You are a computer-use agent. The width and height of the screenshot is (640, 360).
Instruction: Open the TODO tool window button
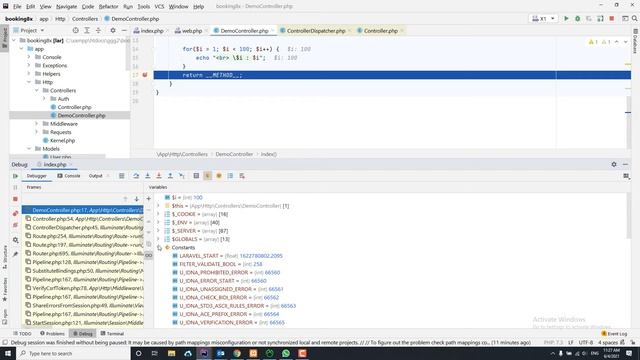22,333
